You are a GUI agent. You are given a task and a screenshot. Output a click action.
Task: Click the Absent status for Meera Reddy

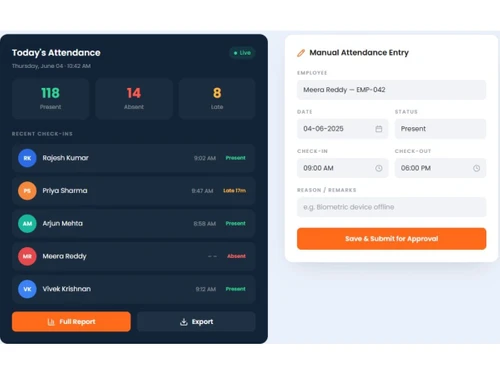pyautogui.click(x=236, y=256)
